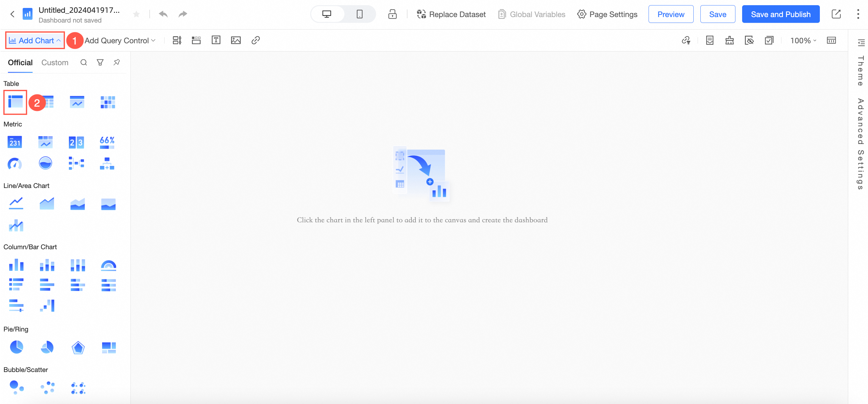
Task: Switch to mobile layout view
Action: [359, 14]
